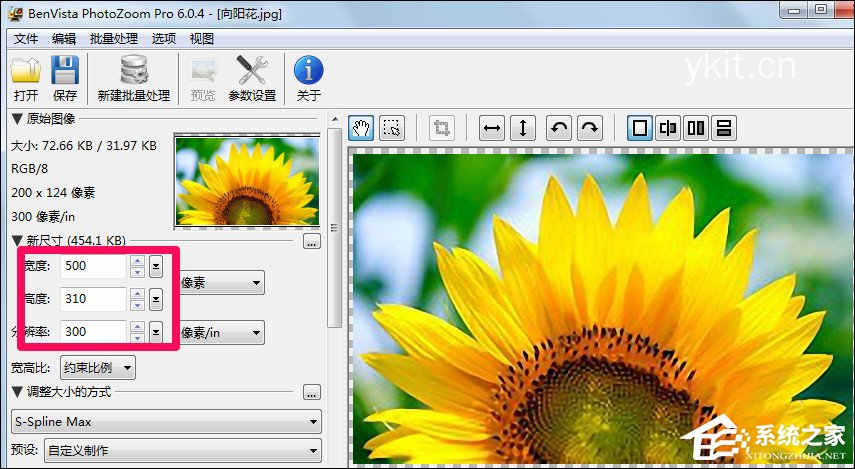Select the hand pan tool

click(361, 128)
